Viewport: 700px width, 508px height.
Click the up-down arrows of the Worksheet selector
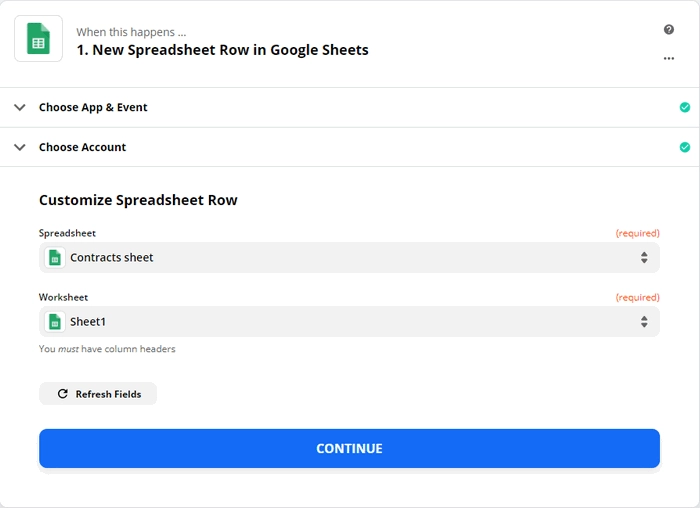(x=644, y=322)
